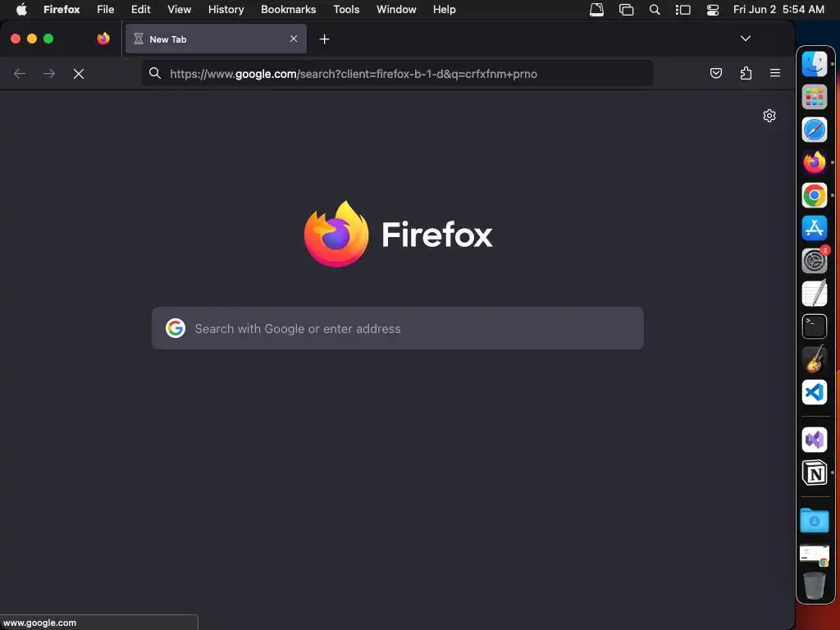
Task: Launch Safari from the Dock
Action: pyautogui.click(x=815, y=130)
